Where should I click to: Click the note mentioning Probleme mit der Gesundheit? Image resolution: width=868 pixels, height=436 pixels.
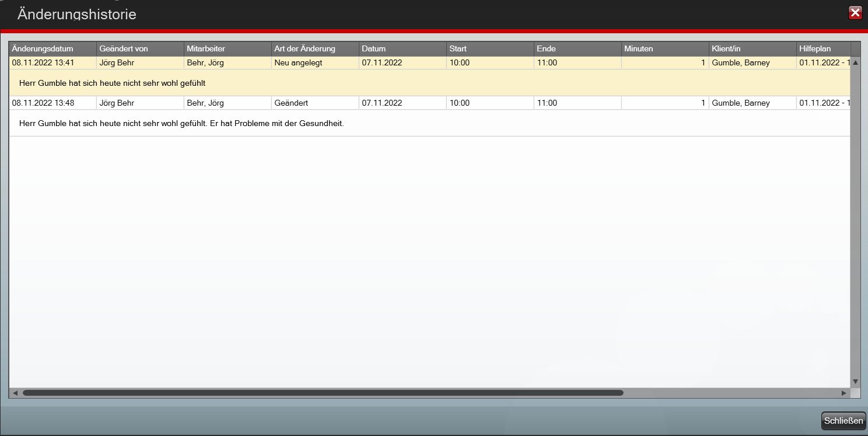pos(181,124)
